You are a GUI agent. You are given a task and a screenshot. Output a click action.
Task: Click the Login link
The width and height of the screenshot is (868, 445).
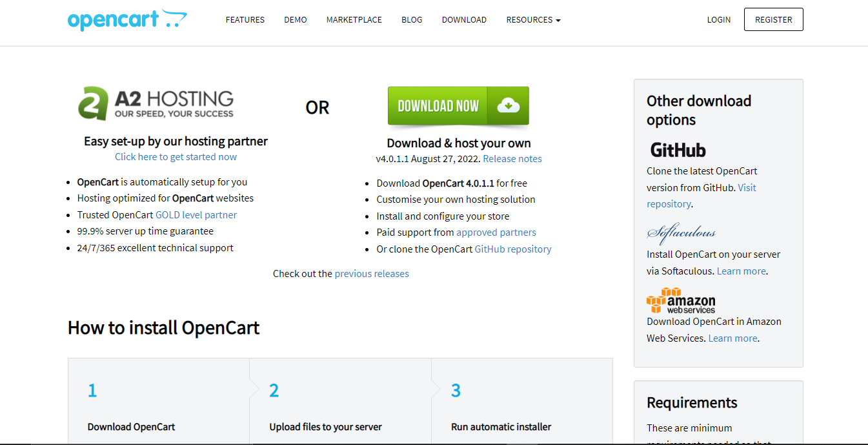click(719, 20)
